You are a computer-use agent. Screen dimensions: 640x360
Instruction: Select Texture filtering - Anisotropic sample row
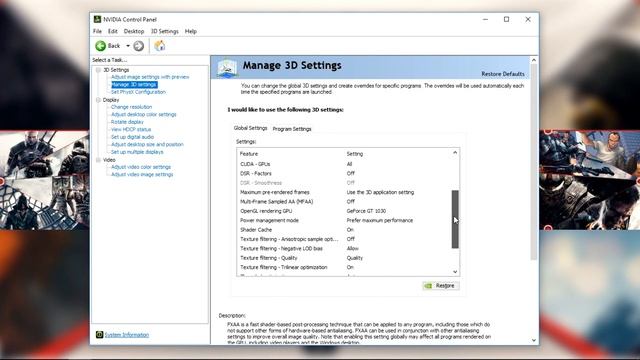[344, 239]
